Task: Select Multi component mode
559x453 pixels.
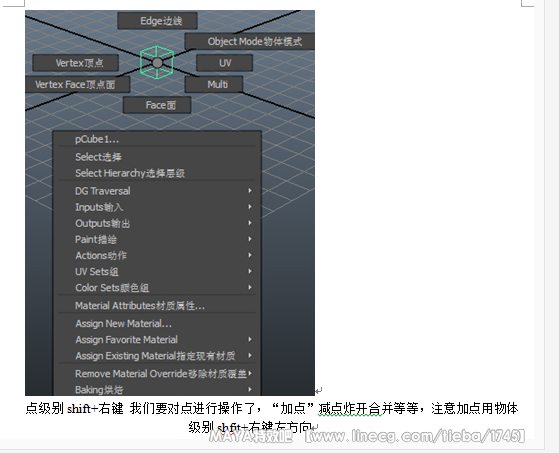Action: (x=214, y=84)
